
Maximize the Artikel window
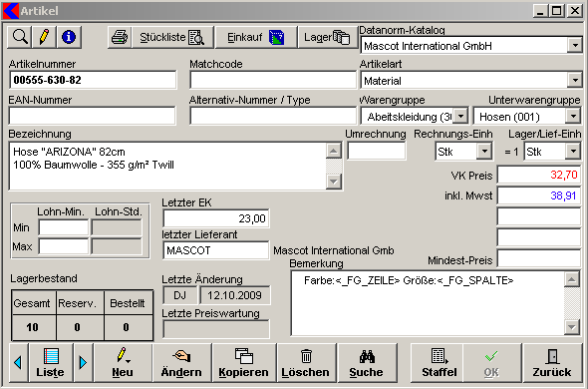pos(557,11)
